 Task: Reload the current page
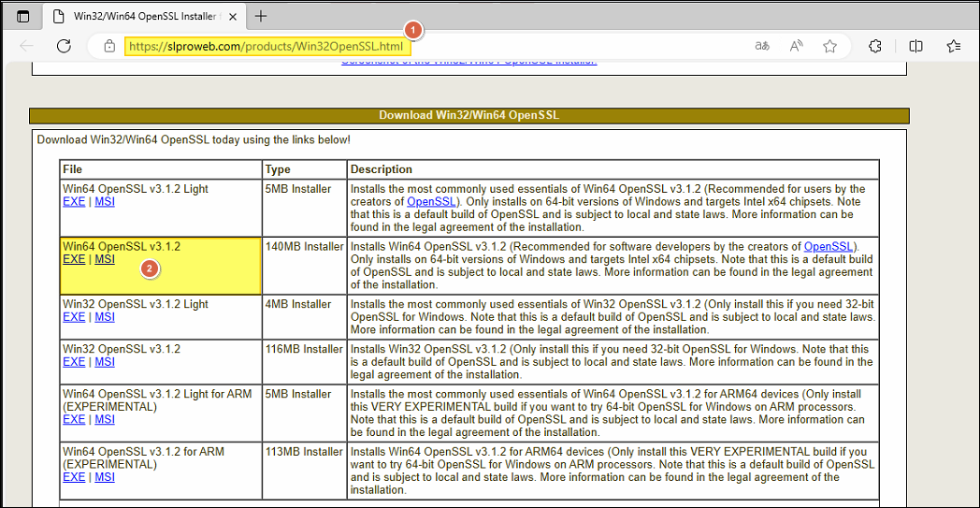click(64, 46)
